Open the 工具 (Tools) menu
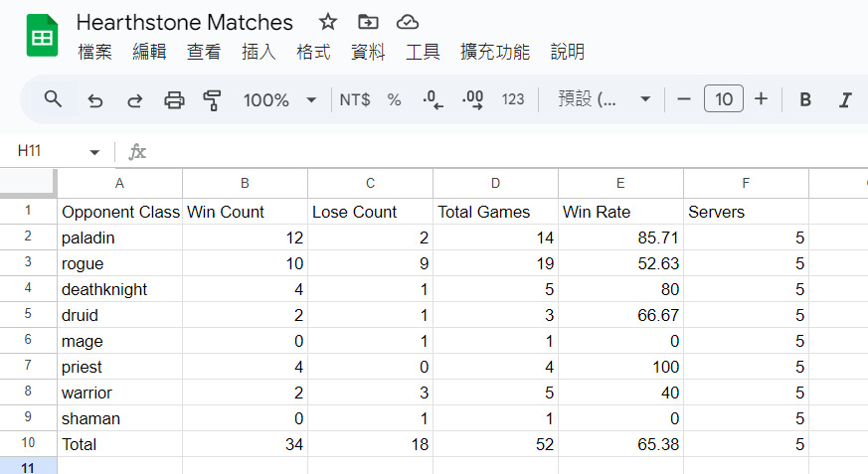 423,52
